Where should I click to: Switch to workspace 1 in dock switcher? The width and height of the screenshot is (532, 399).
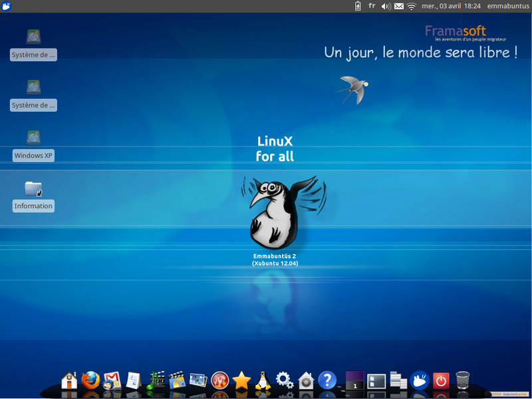coord(355,380)
